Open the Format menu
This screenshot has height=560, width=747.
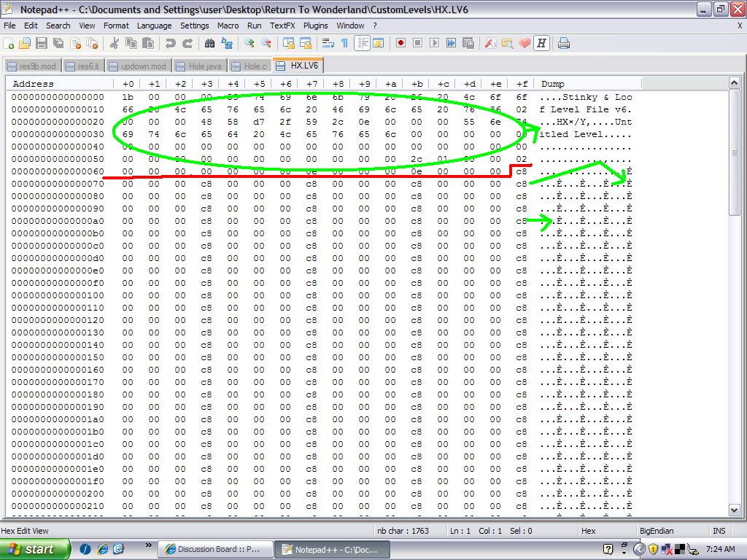pyautogui.click(x=116, y=26)
